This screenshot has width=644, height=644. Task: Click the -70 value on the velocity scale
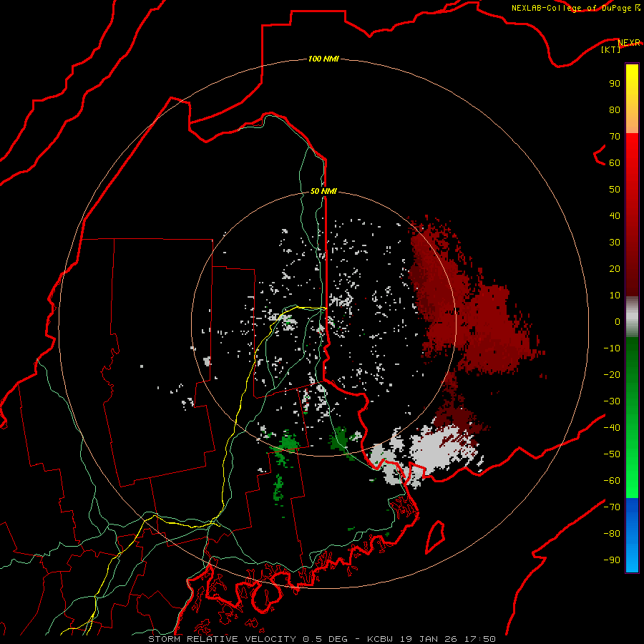[612, 507]
